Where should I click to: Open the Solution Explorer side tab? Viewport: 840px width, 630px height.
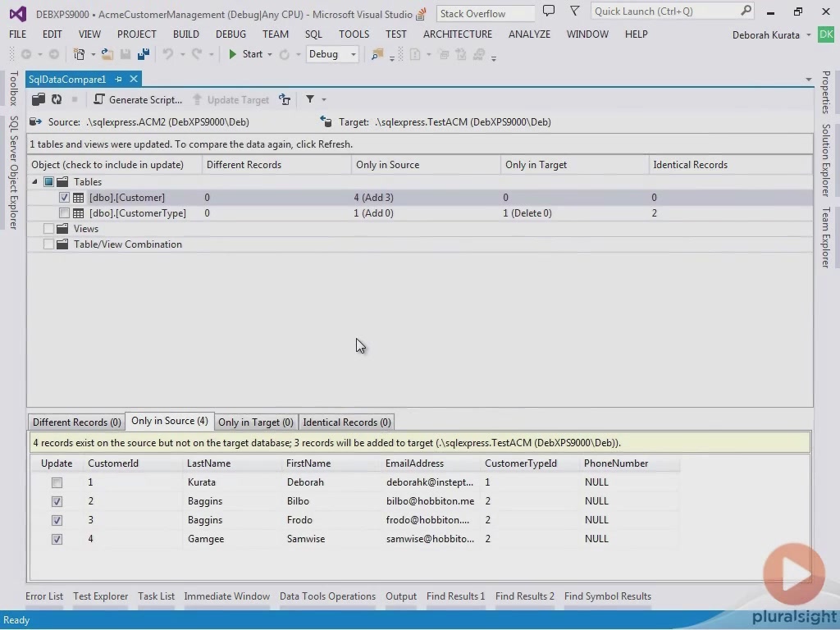[826, 160]
